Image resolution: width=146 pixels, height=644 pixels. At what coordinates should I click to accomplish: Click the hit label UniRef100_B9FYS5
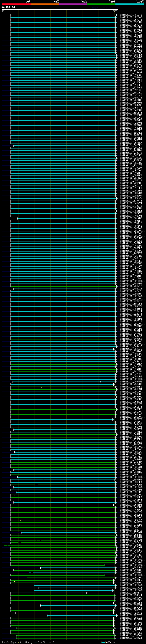coord(131,543)
